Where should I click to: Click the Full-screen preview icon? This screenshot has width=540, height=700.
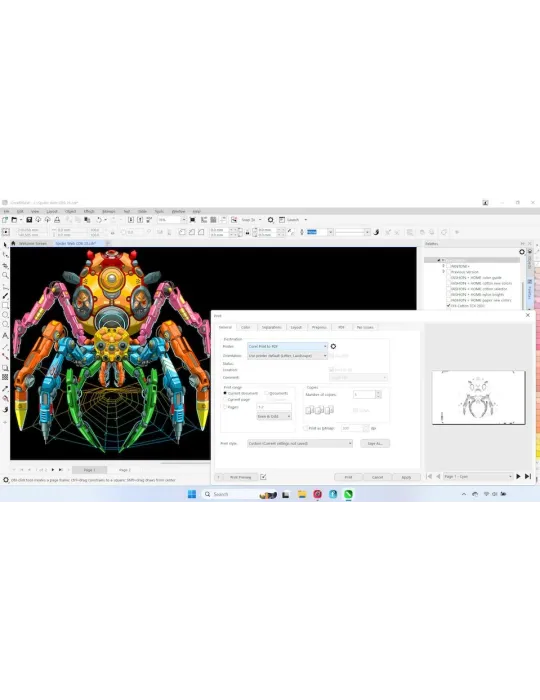pyautogui.click(x=192, y=220)
